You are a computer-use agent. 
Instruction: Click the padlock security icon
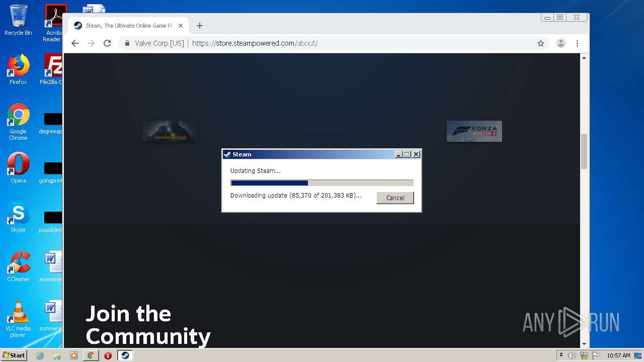click(127, 43)
